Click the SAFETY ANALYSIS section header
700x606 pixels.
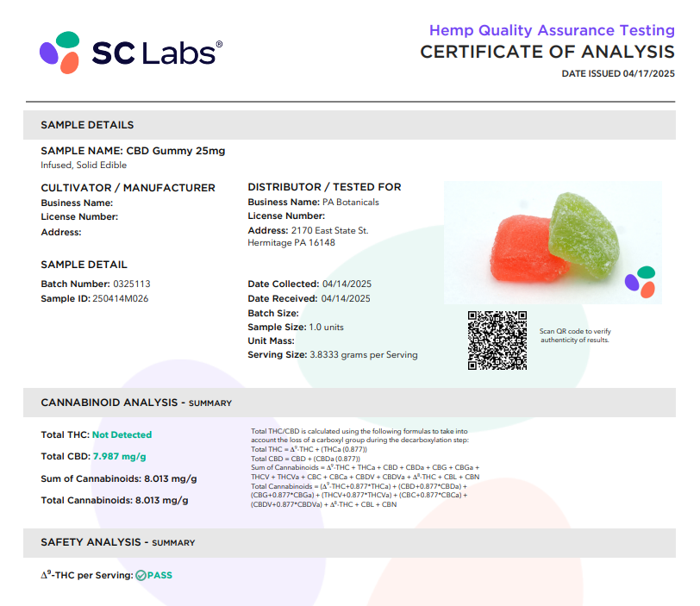click(349, 542)
